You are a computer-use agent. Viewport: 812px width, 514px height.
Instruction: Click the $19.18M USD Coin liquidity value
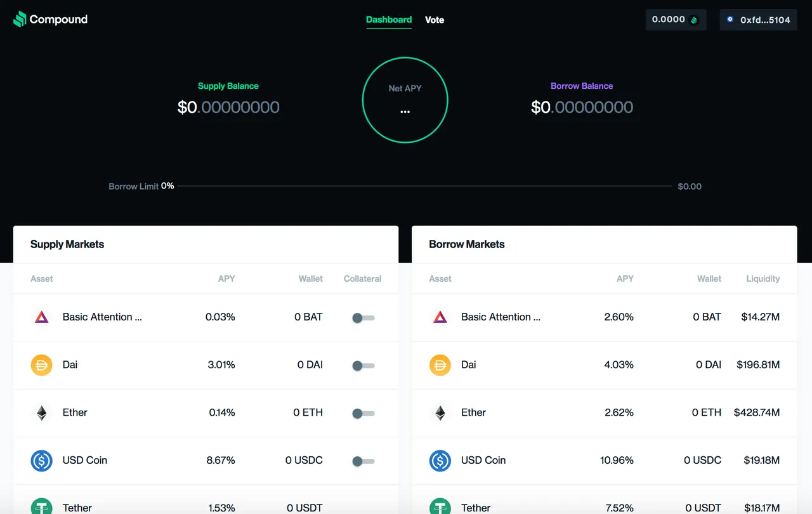[x=761, y=460]
